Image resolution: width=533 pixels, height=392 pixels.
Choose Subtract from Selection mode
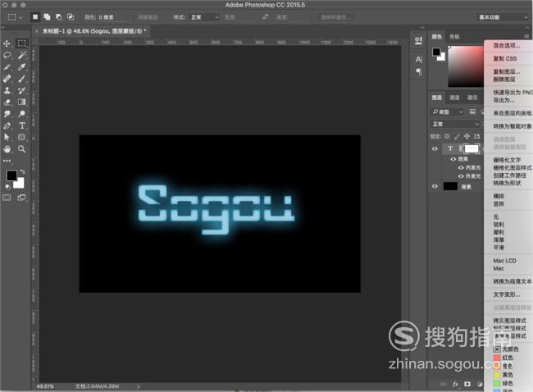click(x=58, y=16)
